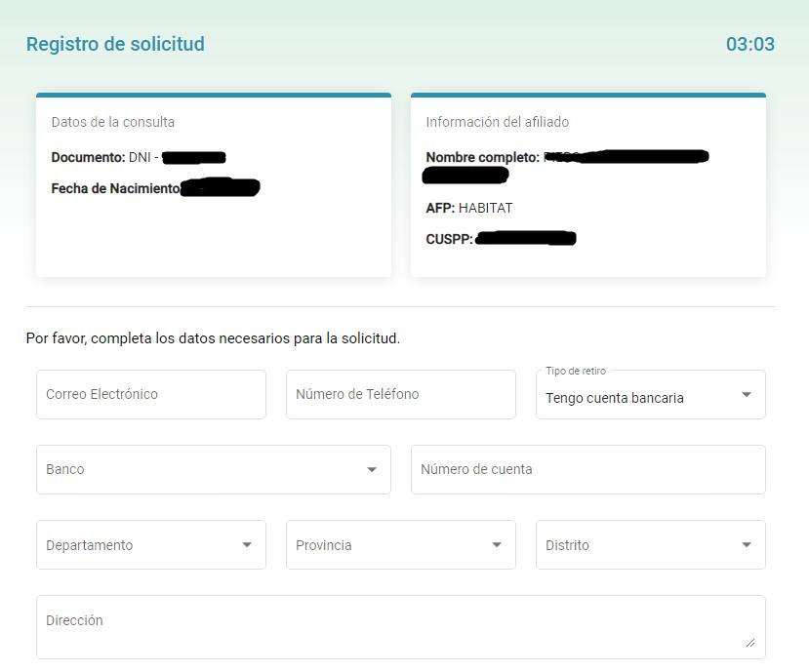Open the Tipo de retiro dropdown arrow
This screenshot has height=672, width=809.
746,395
